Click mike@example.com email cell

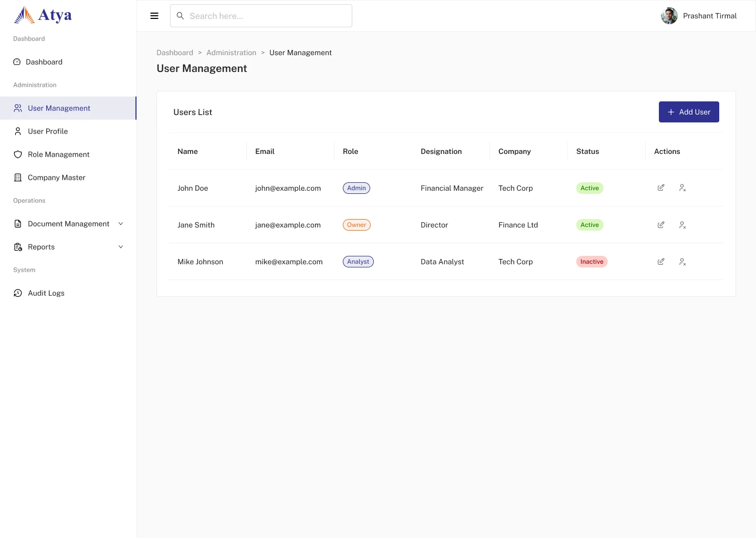pos(289,262)
